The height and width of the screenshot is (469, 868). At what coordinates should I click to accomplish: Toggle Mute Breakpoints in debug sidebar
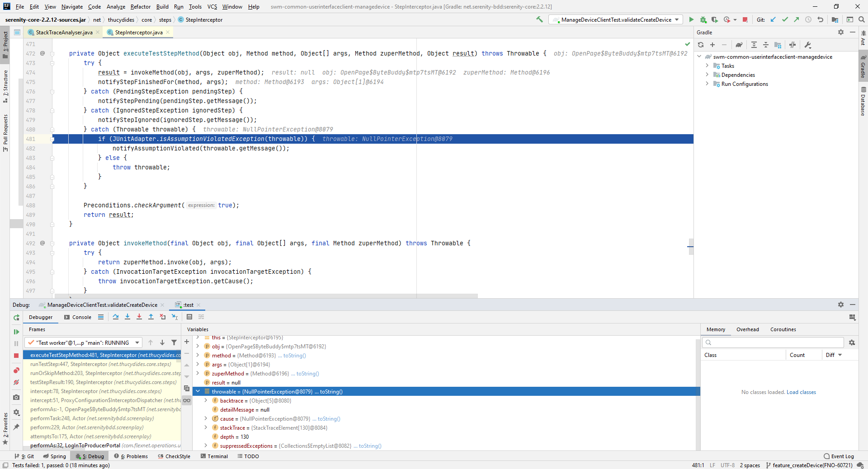(x=16, y=382)
